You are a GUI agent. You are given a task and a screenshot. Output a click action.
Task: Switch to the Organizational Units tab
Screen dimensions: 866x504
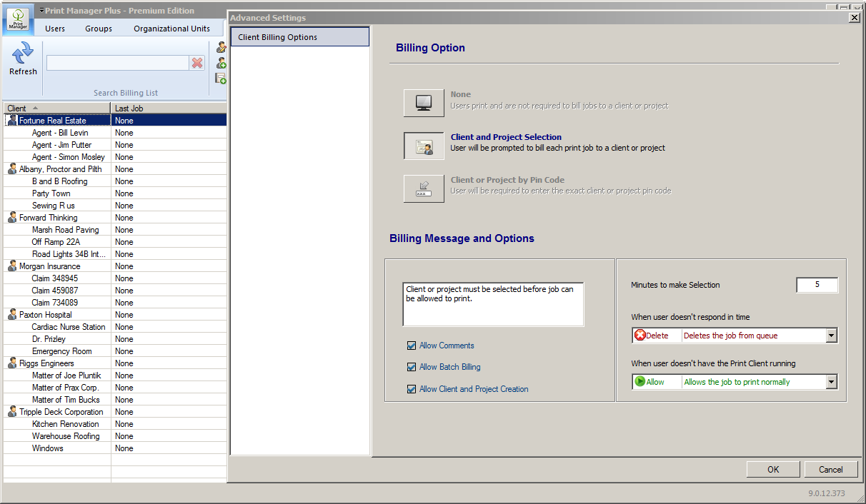(172, 29)
